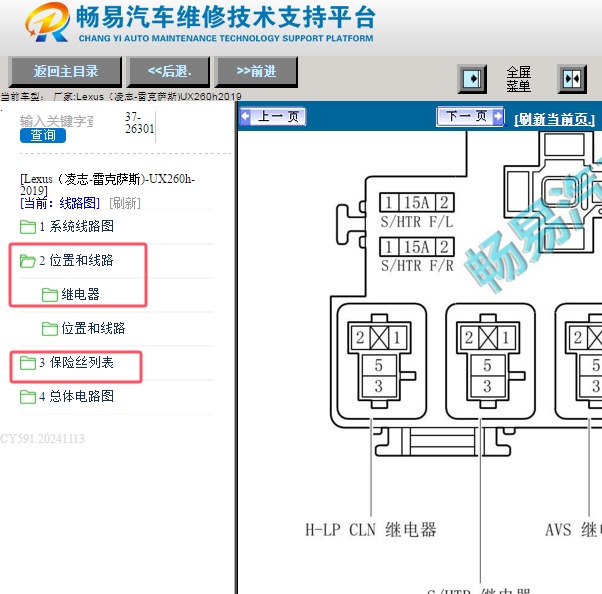Open the 继电器 subfolder
Image resolution: width=602 pixels, height=594 pixels.
[x=80, y=295]
